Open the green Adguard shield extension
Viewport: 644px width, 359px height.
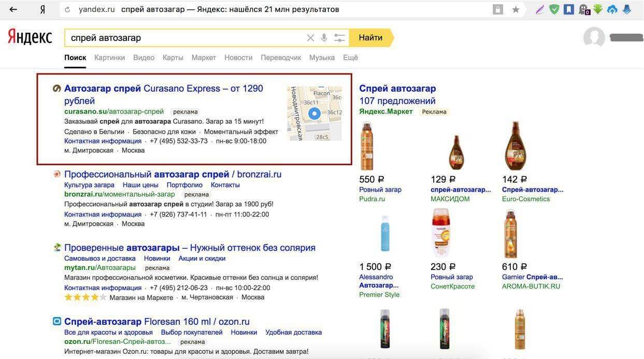554,9
